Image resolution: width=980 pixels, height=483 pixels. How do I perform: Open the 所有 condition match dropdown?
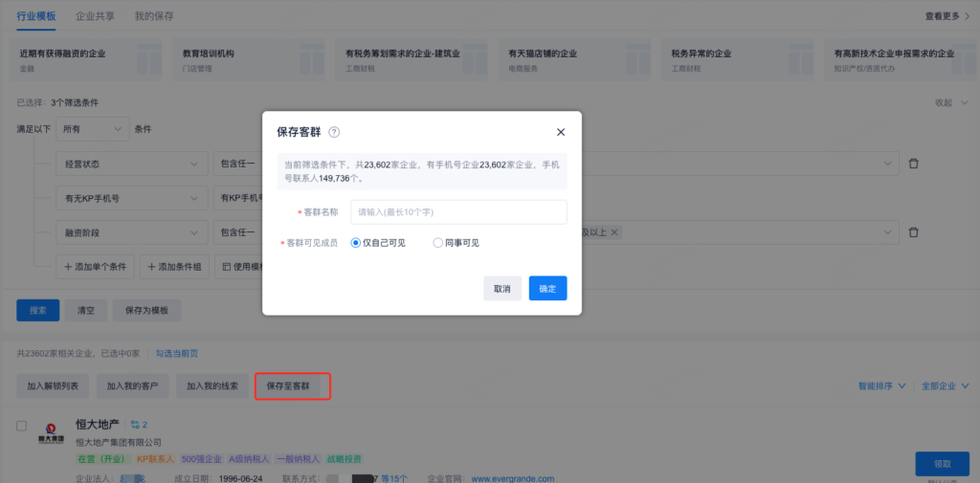click(x=92, y=129)
